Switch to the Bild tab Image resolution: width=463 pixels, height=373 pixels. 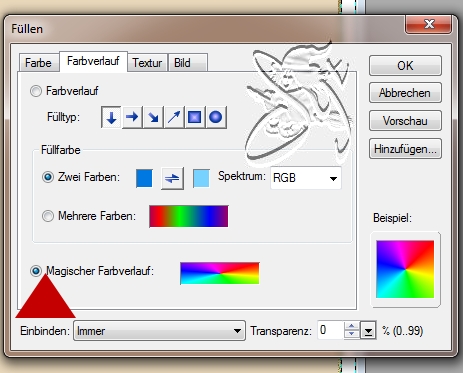point(188,63)
